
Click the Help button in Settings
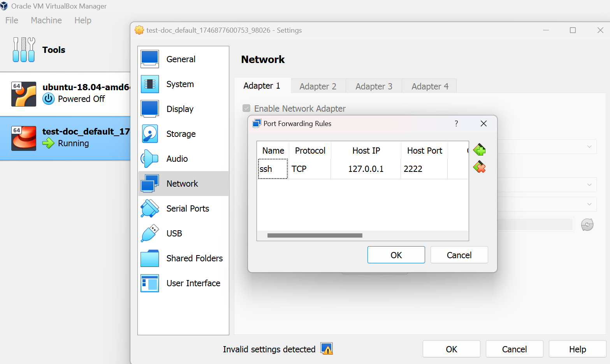(578, 349)
